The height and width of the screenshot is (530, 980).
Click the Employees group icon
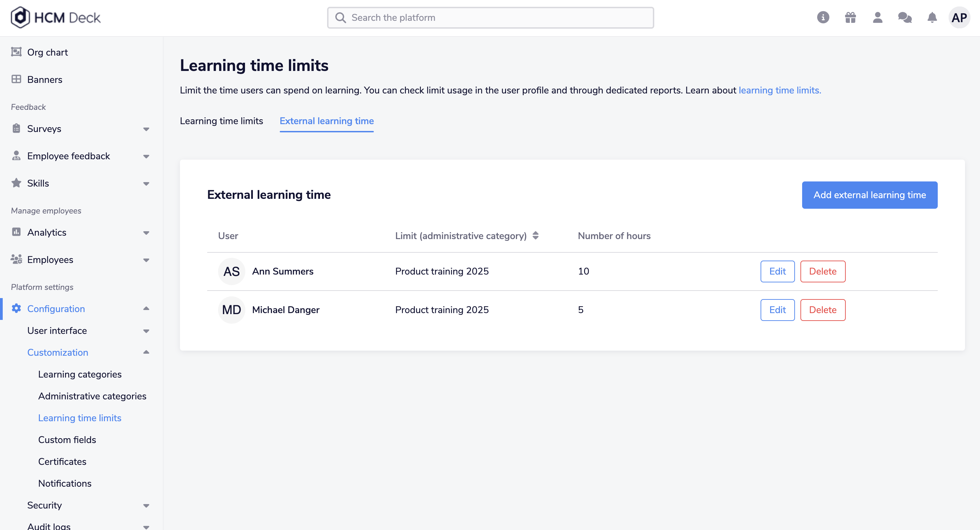pos(16,259)
